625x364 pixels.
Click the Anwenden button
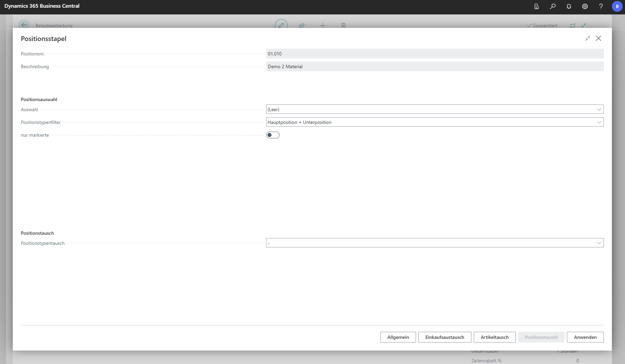point(585,337)
